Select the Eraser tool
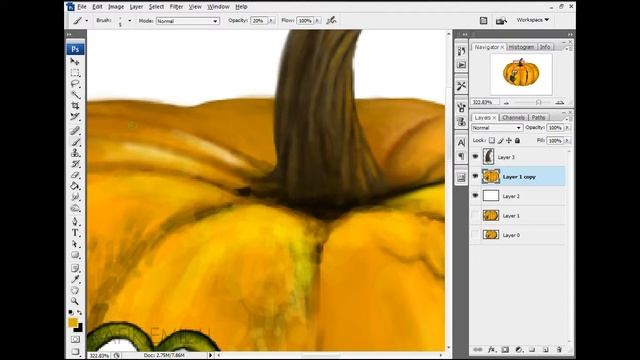Image resolution: width=640 pixels, height=360 pixels. [75, 175]
